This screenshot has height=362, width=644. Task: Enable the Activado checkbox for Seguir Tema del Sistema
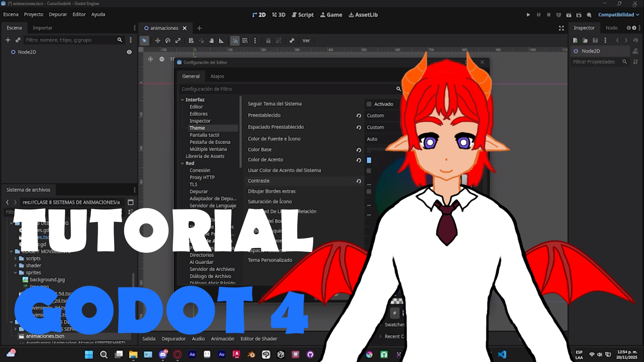(369, 104)
